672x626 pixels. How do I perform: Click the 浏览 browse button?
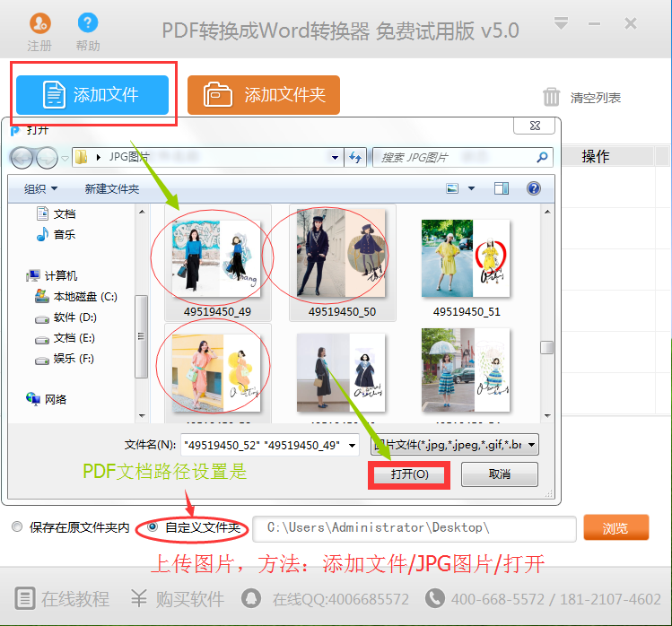point(615,527)
